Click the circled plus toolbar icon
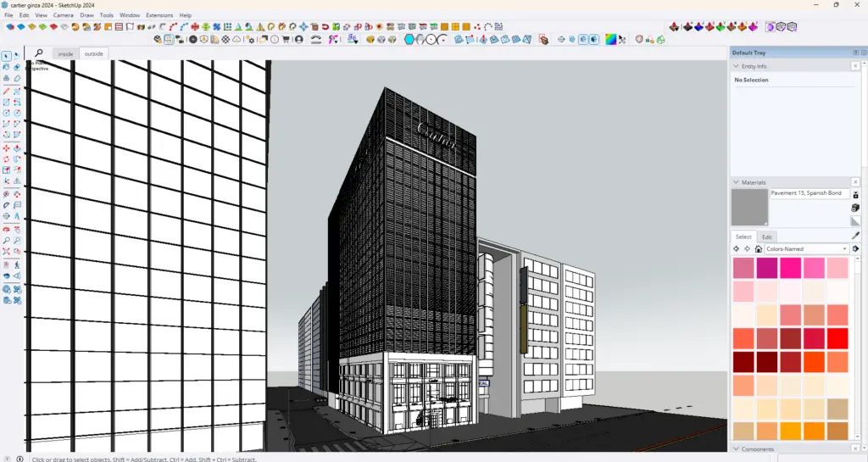This screenshot has width=868, height=462. (x=192, y=39)
